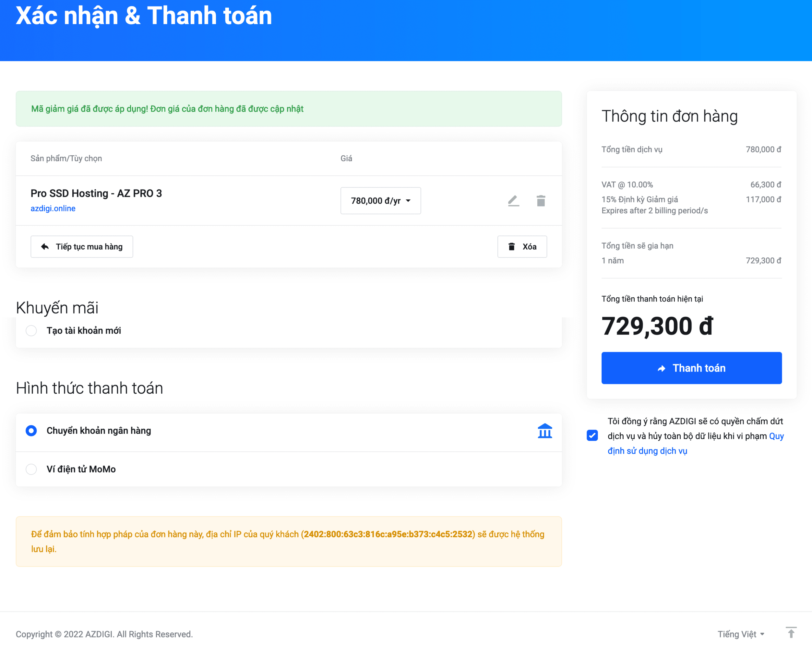Click the scroll-to-top arrow icon in footer
Screen dimensions: 812x653
pyautogui.click(x=791, y=633)
